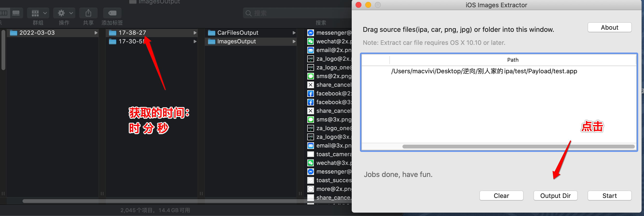
Task: Select the email@3x file icon
Action: (x=310, y=146)
